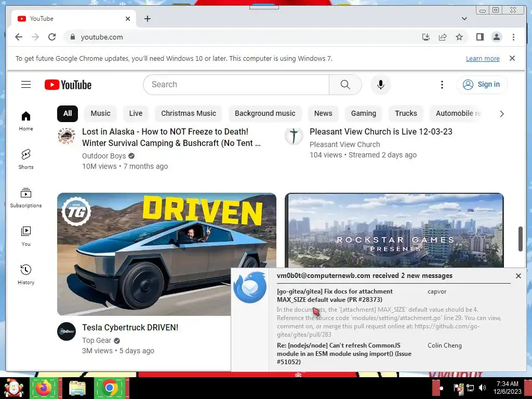Open Shorts in sidebar
This screenshot has height=399, width=532.
26,159
